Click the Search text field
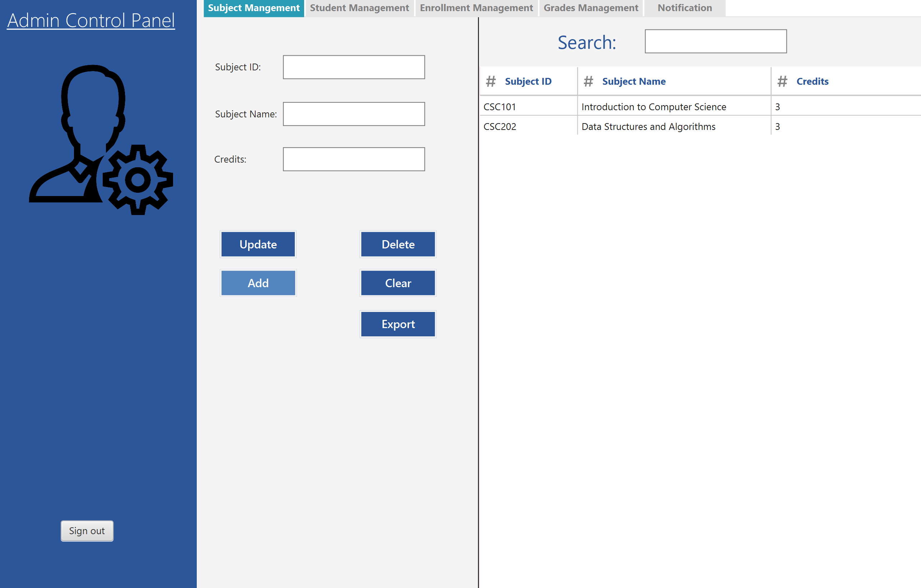Viewport: 921px width, 588px height. 715,42
